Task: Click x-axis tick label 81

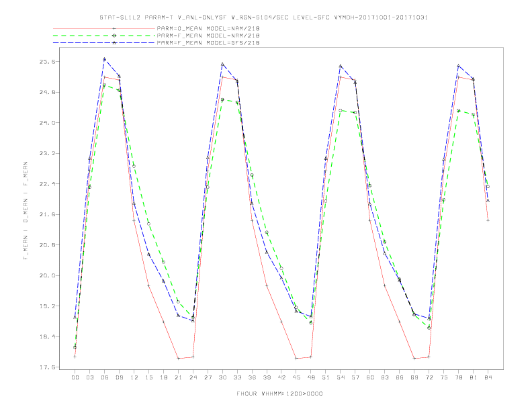Action: 474,377
